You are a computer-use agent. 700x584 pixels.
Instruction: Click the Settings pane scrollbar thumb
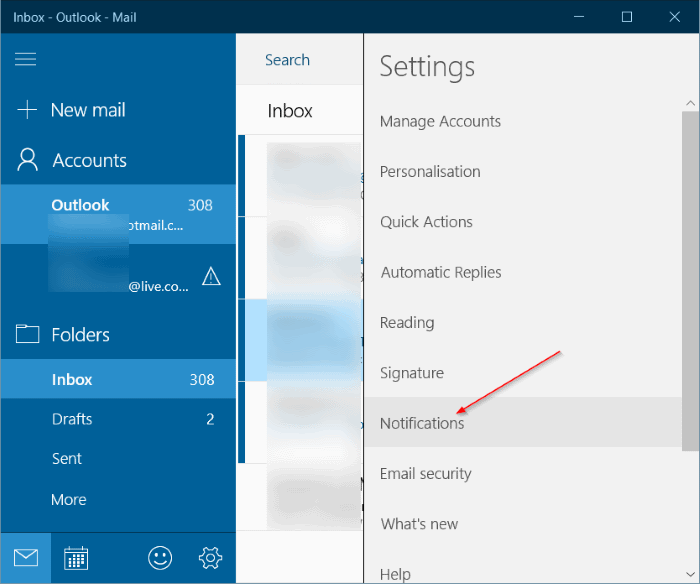tap(690, 281)
